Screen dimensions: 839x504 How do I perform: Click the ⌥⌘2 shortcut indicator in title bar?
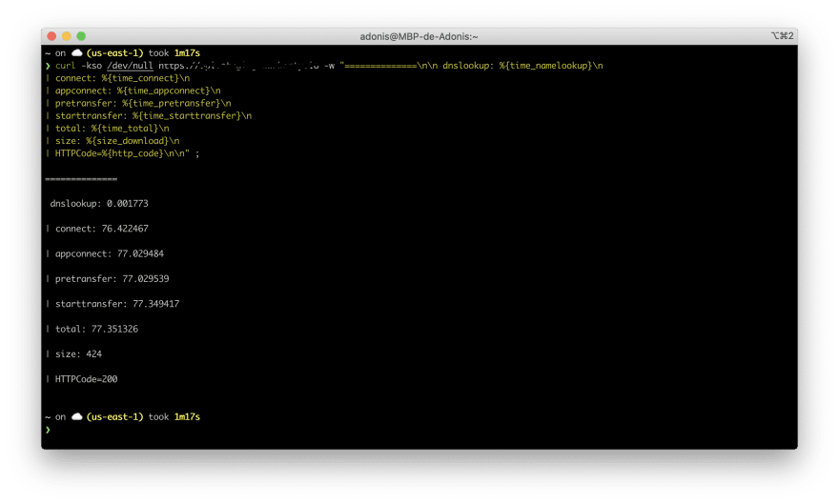782,36
